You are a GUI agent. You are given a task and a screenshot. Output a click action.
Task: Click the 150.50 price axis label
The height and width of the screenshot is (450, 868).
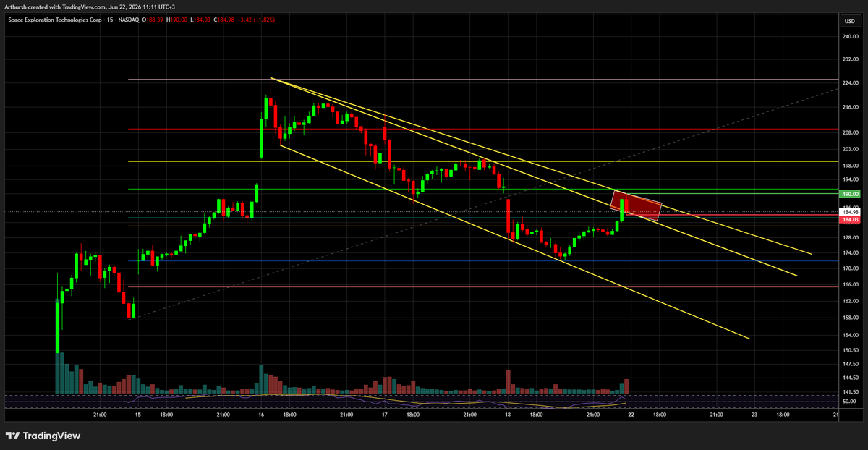[850, 350]
